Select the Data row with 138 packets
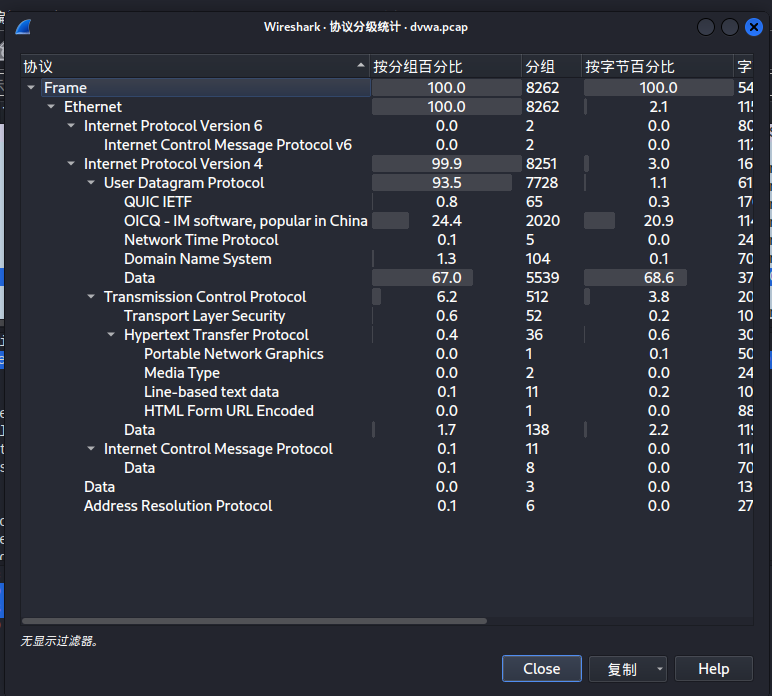772x696 pixels. 387,430
